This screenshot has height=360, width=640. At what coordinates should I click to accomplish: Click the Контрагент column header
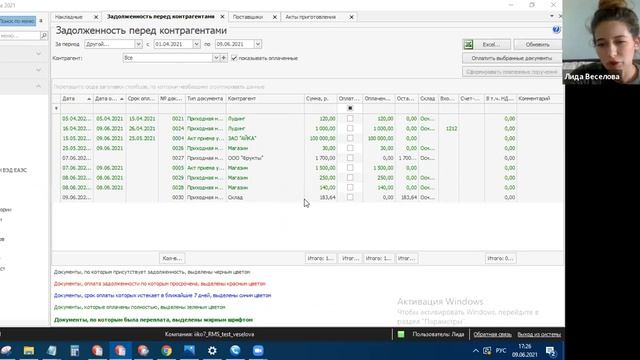[x=265, y=99]
